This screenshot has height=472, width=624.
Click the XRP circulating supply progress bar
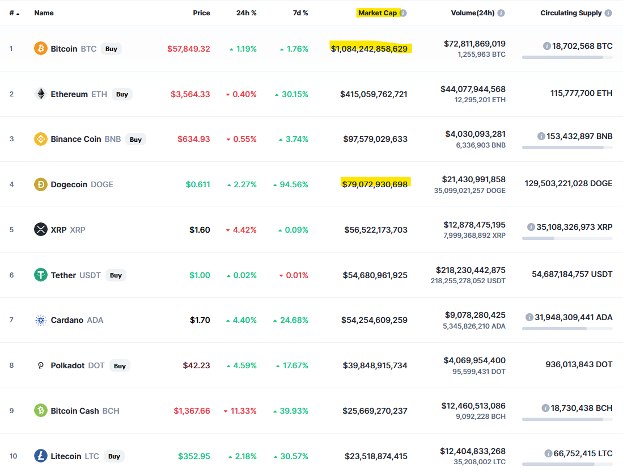coord(567,238)
